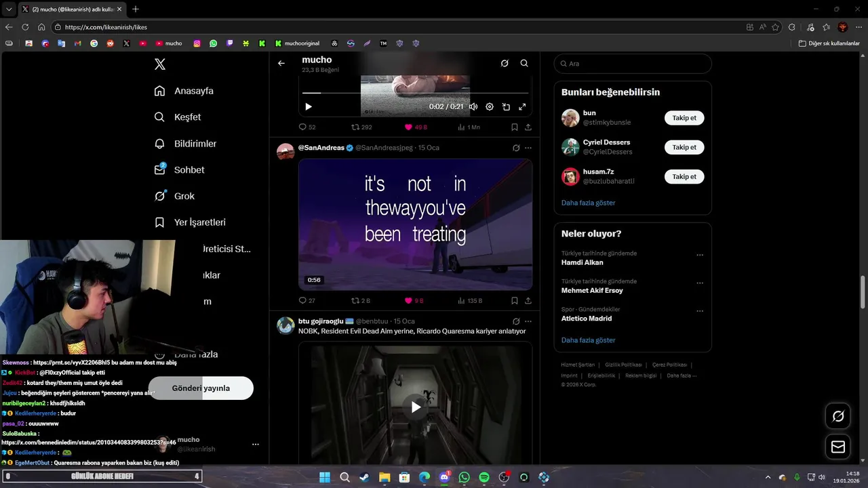Click the Gönderi yayınla button
This screenshot has width=868, height=488.
pyautogui.click(x=201, y=388)
